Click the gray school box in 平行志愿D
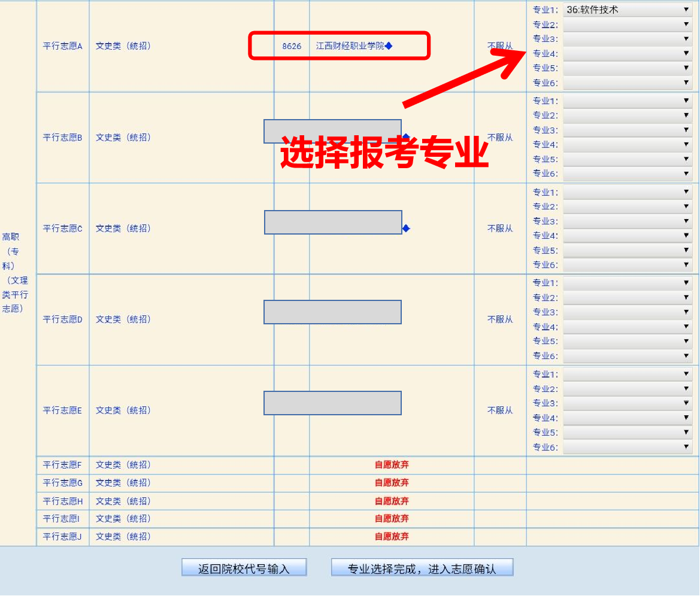 [332, 312]
